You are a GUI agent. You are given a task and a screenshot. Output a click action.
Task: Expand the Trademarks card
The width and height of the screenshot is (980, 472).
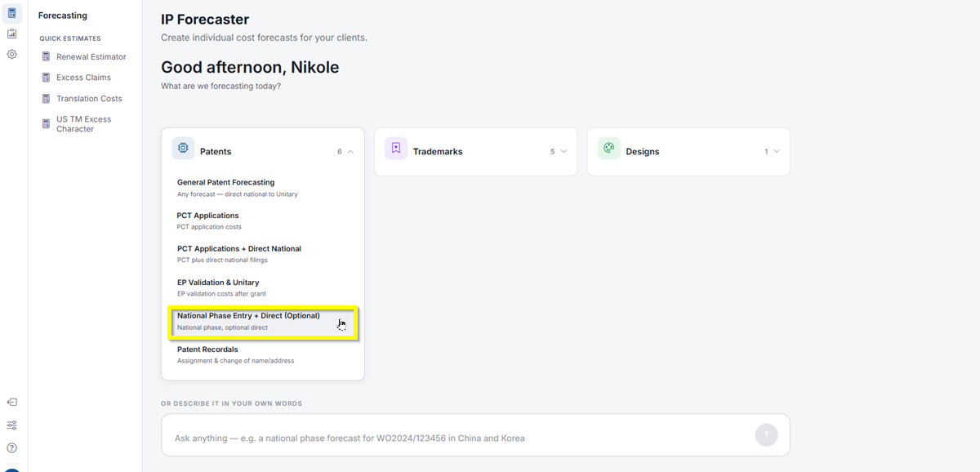[x=563, y=152]
